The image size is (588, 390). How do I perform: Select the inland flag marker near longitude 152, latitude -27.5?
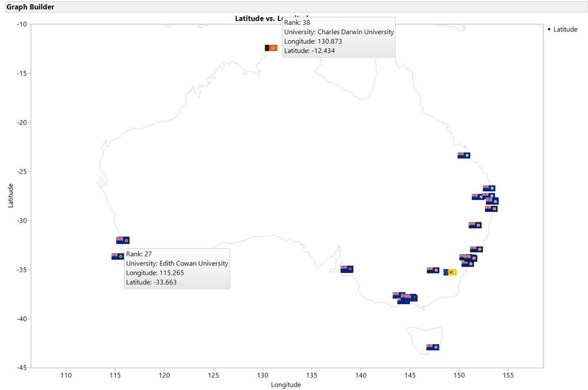477,196
